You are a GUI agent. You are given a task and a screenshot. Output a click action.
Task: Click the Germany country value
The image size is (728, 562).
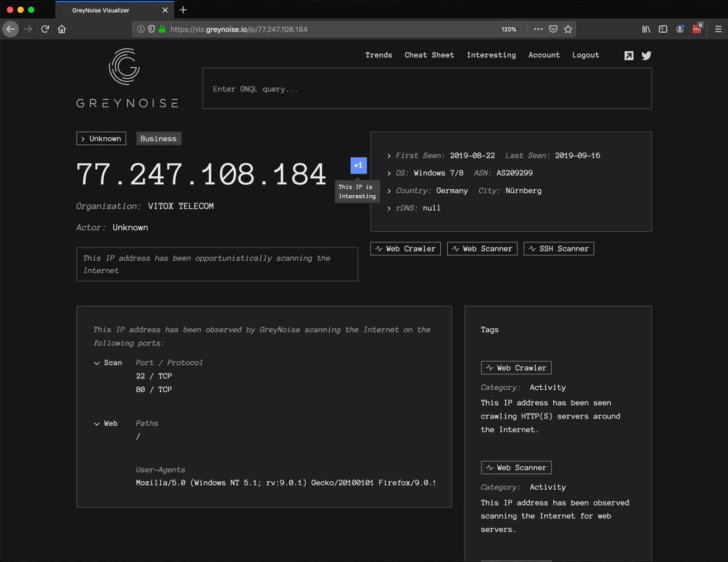[452, 190]
